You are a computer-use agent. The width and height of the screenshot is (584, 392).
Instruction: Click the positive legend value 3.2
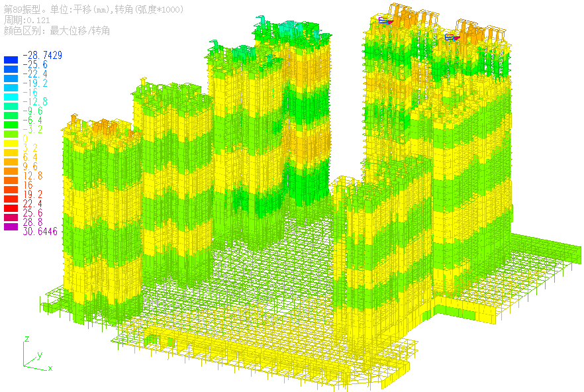click(x=30, y=148)
